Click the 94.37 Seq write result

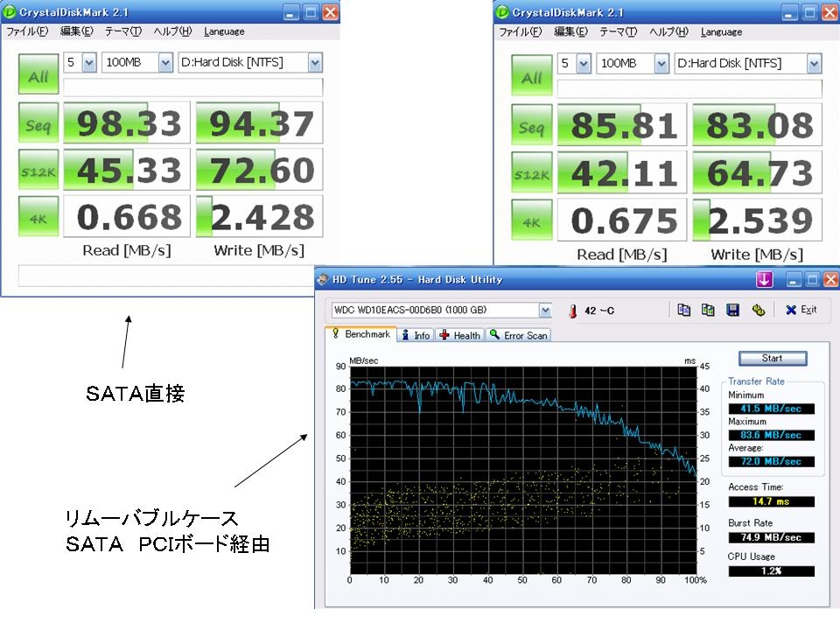coord(260,122)
